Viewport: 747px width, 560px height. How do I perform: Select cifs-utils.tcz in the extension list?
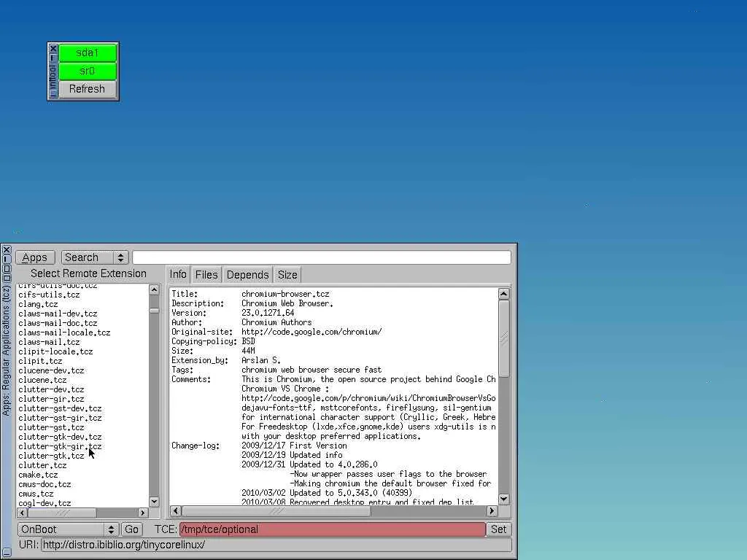pos(49,295)
